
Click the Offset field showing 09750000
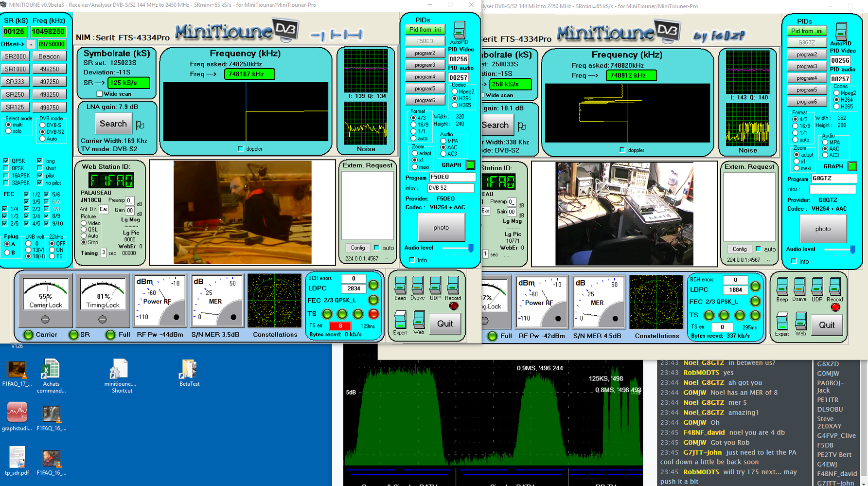point(52,44)
